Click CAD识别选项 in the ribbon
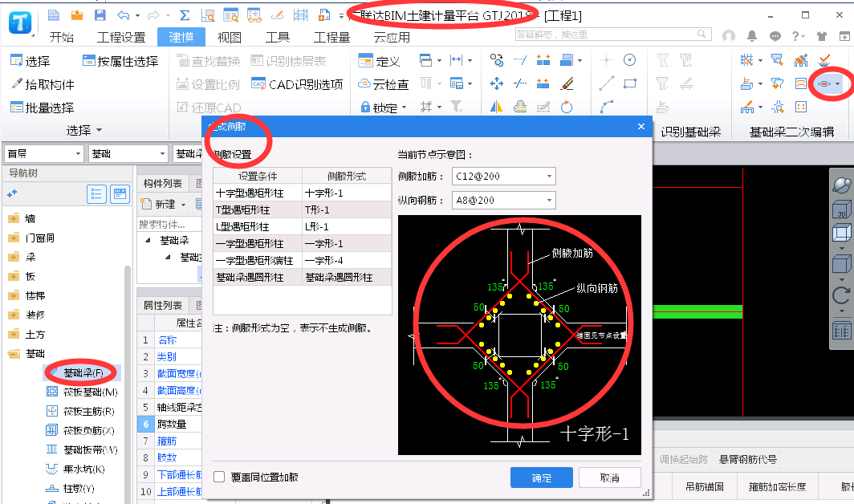854x504 pixels. click(297, 84)
